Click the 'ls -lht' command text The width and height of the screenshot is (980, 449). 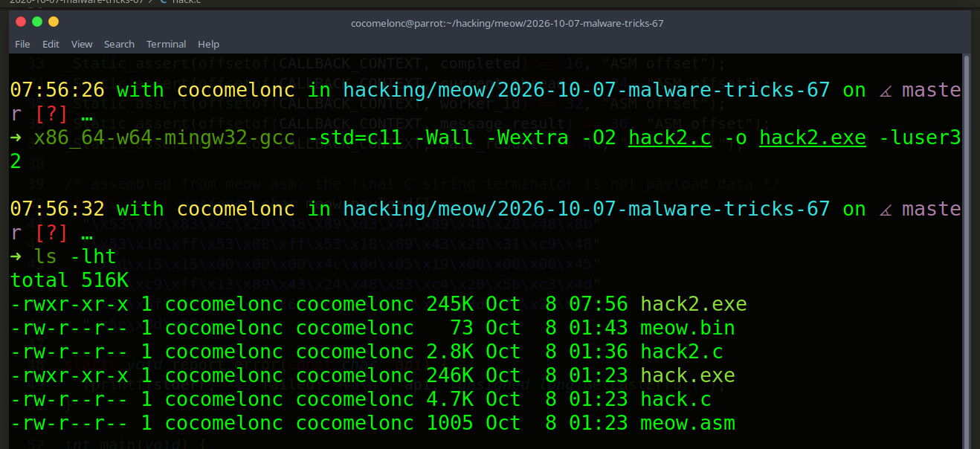75,256
